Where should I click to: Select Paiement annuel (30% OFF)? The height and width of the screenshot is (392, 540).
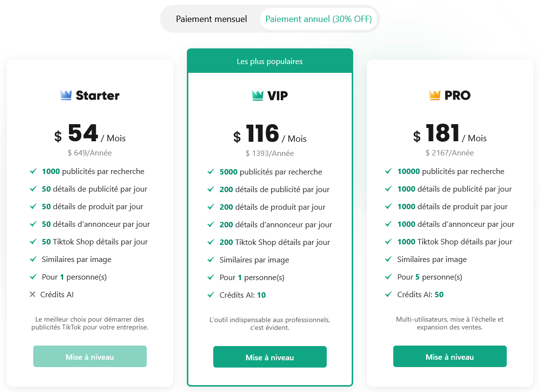coord(319,19)
